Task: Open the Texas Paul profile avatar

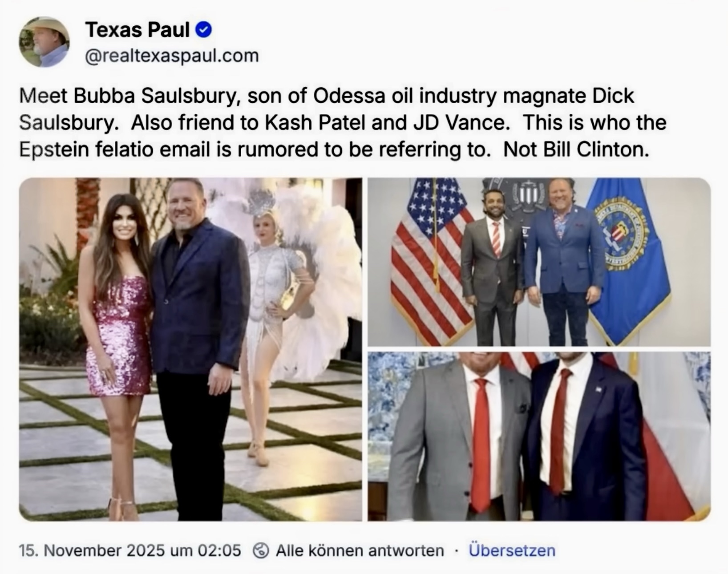Action: 44,42
